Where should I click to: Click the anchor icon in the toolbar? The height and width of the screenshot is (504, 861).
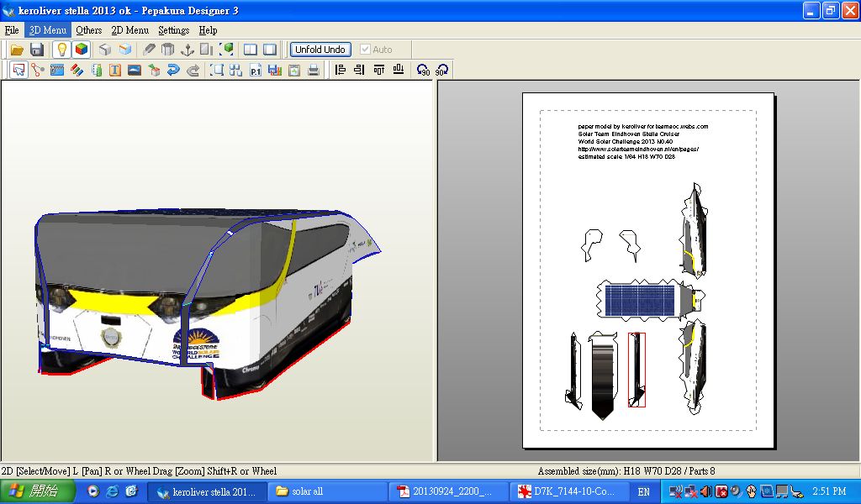point(188,50)
